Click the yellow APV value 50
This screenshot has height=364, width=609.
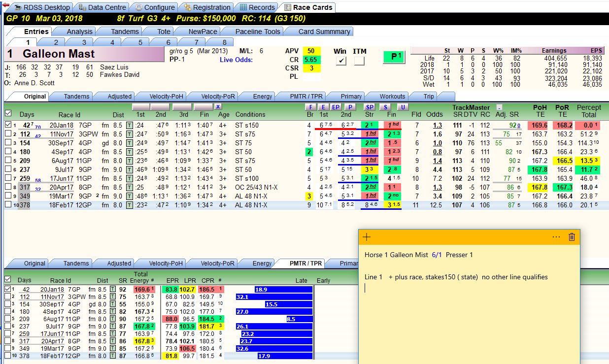(311, 51)
